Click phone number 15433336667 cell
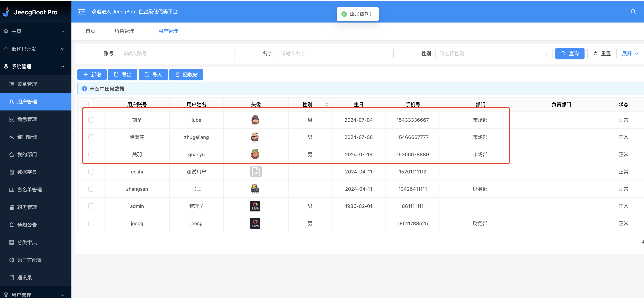This screenshot has width=644, height=298. click(x=412, y=120)
